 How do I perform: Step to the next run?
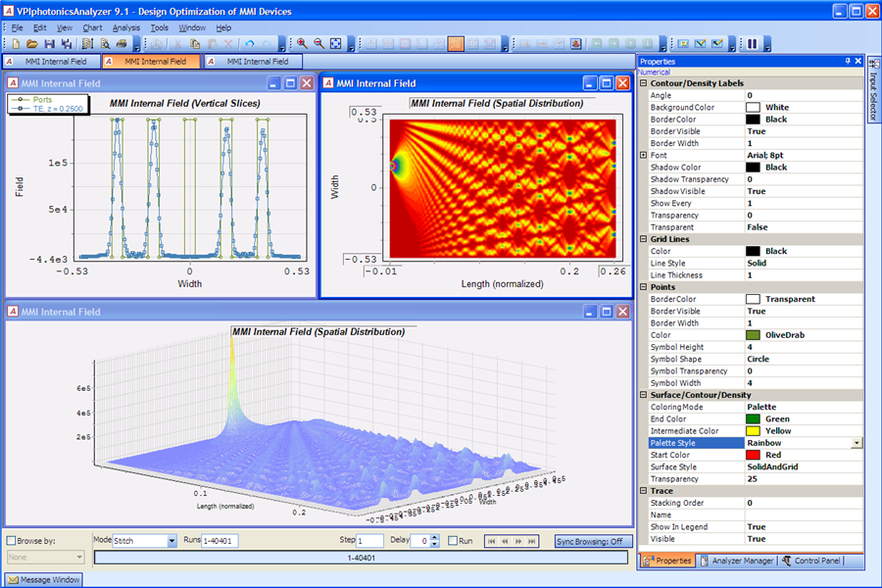point(518,541)
